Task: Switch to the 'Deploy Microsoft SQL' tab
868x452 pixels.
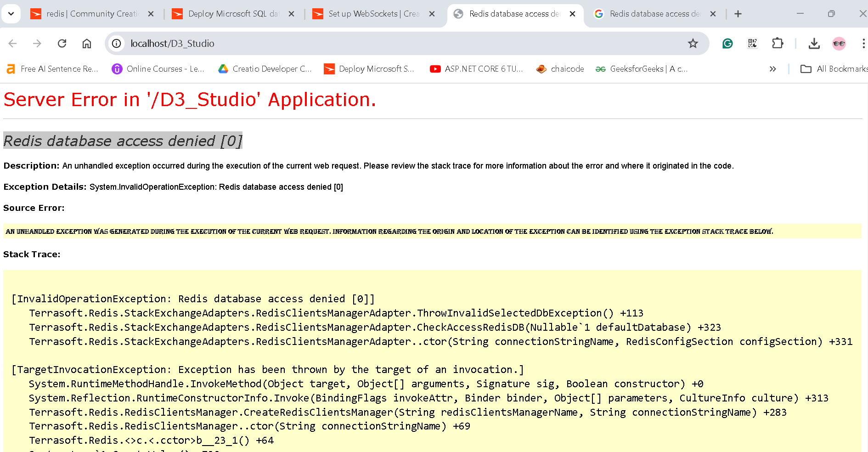Action: point(233,14)
